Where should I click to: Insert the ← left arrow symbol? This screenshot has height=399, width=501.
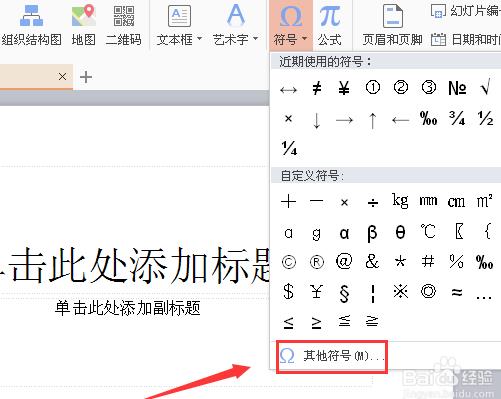click(401, 120)
